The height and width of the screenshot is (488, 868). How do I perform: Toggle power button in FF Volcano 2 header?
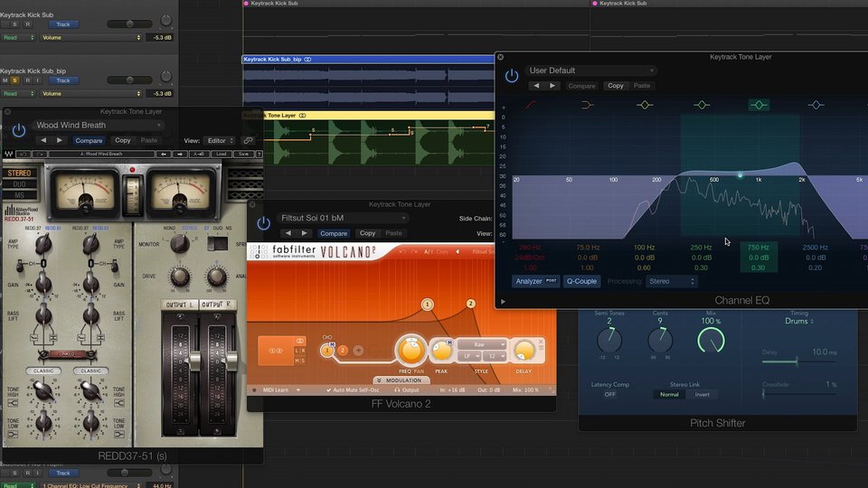point(263,223)
